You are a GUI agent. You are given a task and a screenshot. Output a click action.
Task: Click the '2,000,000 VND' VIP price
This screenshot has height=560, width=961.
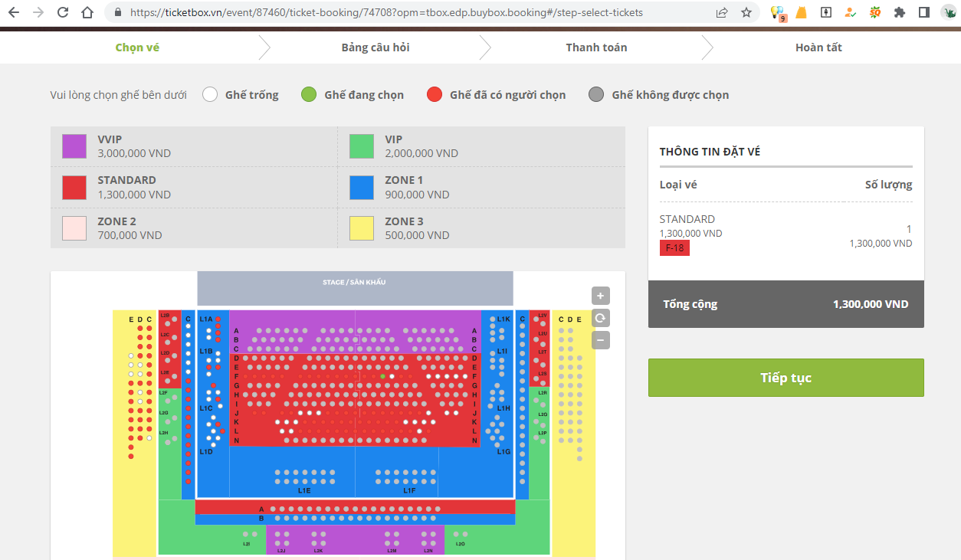(421, 153)
